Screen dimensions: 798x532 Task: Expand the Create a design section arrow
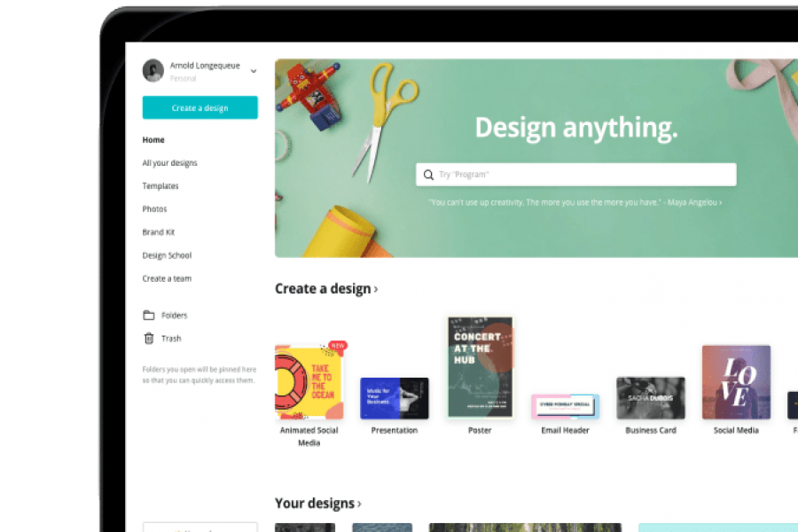tap(376, 289)
